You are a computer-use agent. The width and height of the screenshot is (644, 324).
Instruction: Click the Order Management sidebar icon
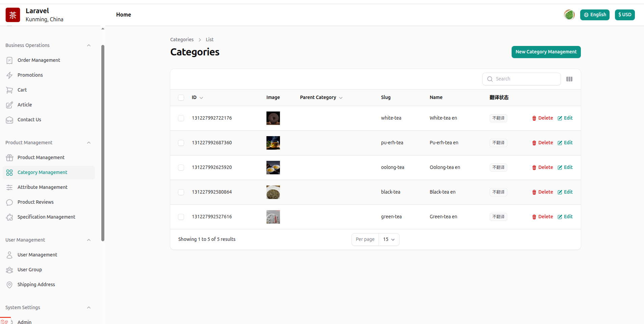(x=9, y=60)
